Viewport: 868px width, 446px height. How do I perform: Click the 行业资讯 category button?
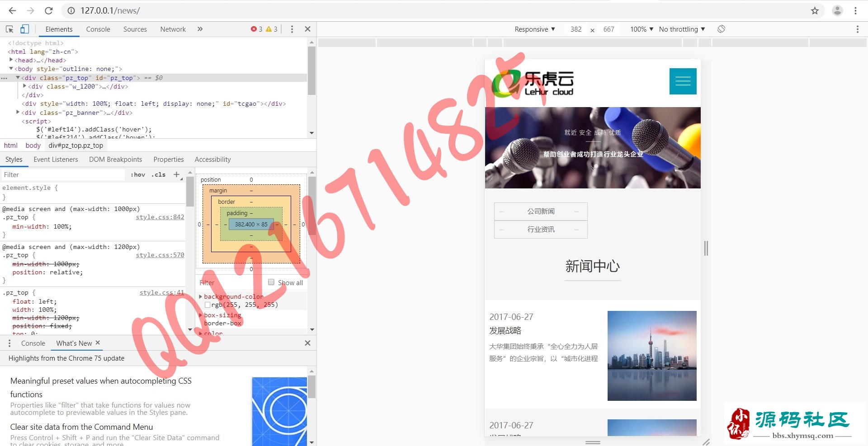[x=541, y=230]
